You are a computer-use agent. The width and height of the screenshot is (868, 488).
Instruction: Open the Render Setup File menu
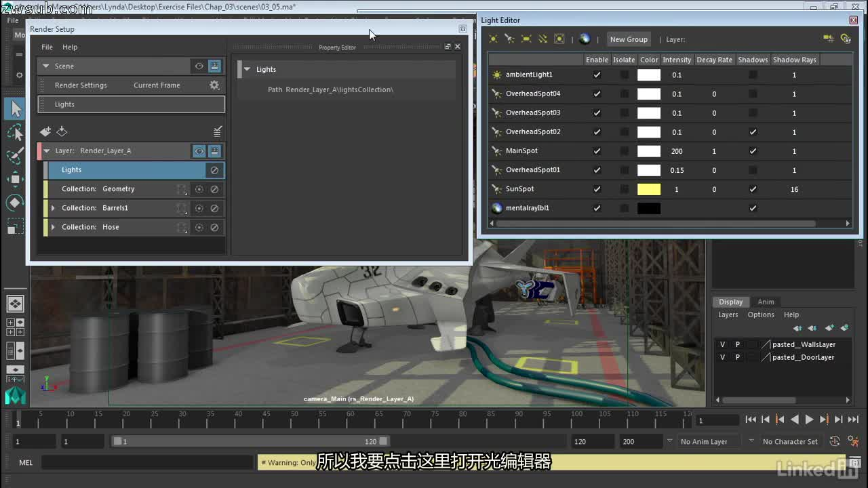click(47, 47)
